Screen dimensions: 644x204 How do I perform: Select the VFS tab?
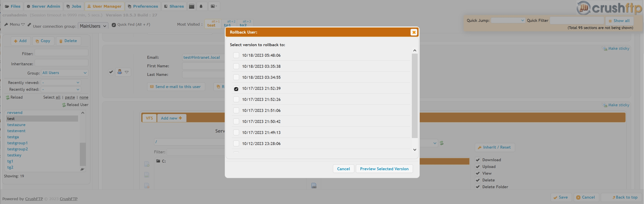click(149, 118)
